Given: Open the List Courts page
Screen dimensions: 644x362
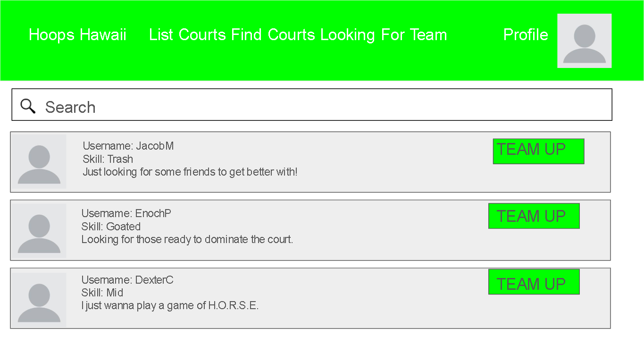Looking at the screenshot, I should 187,35.
